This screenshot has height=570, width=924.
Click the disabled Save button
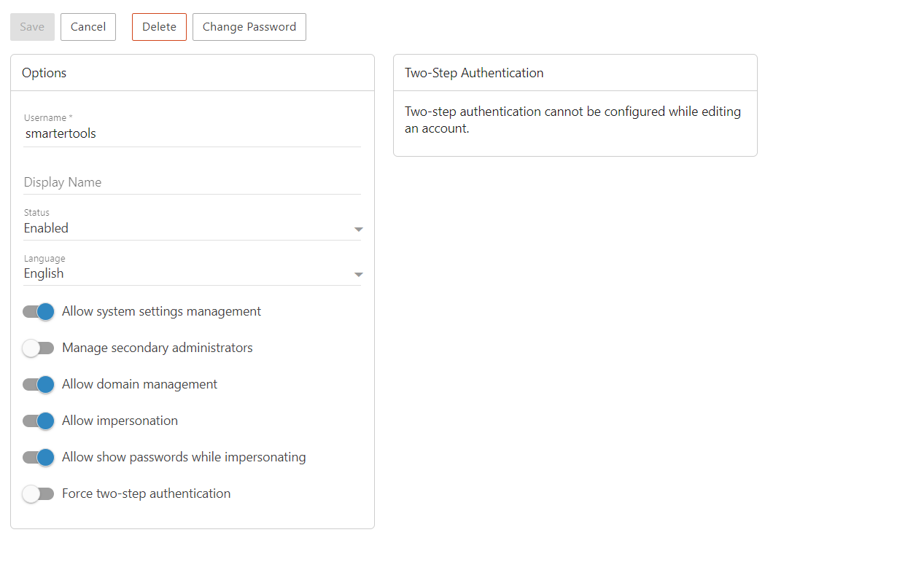coord(32,27)
